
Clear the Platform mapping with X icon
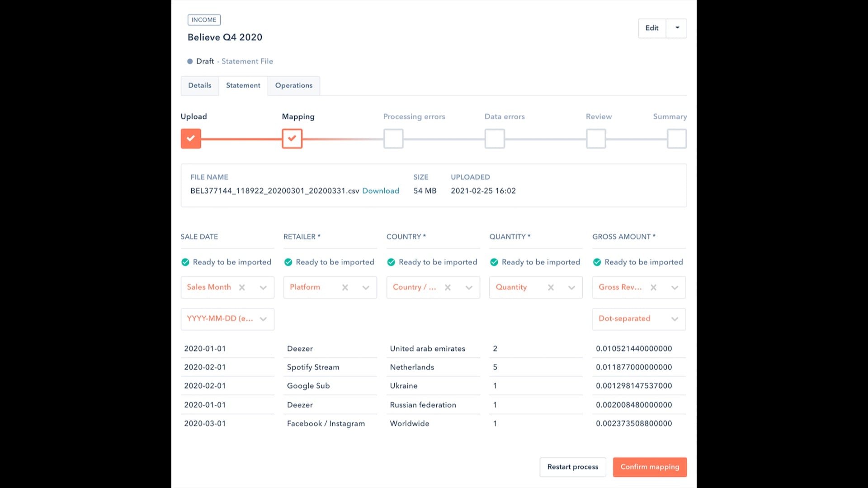(345, 287)
